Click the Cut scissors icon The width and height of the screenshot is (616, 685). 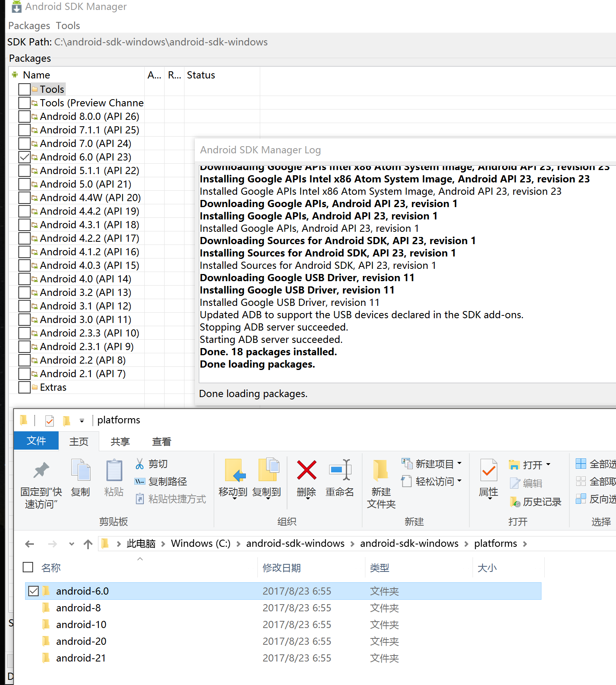point(139,464)
